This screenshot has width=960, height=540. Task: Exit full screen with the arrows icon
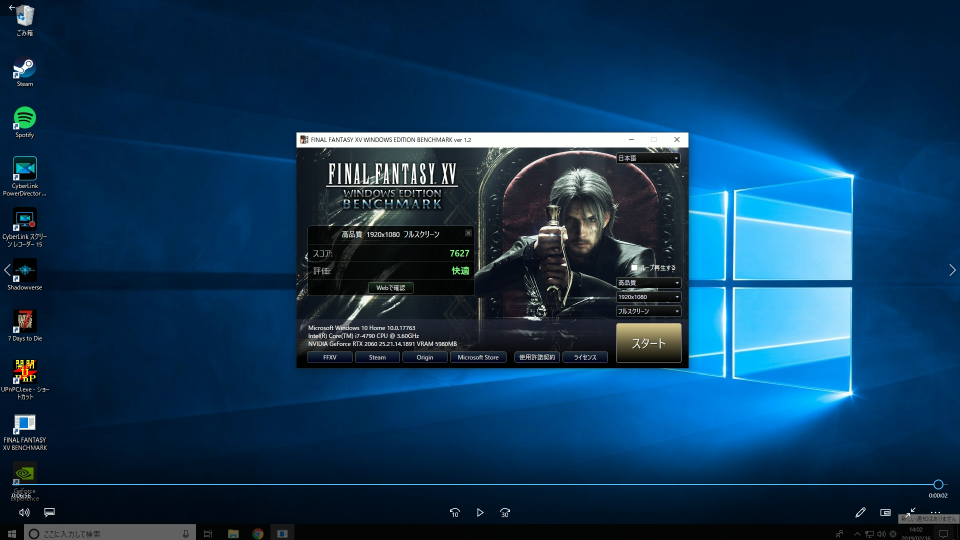pos(910,511)
